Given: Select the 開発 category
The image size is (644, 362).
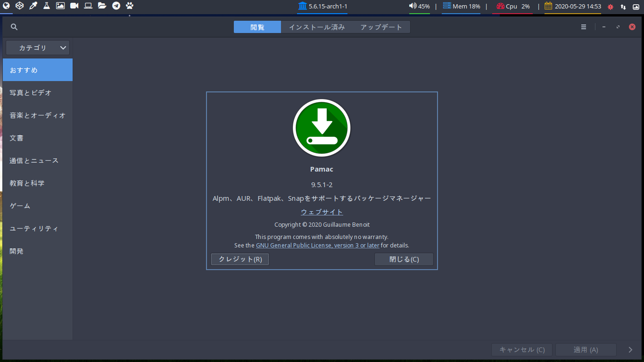Looking at the screenshot, I should tap(38, 251).
